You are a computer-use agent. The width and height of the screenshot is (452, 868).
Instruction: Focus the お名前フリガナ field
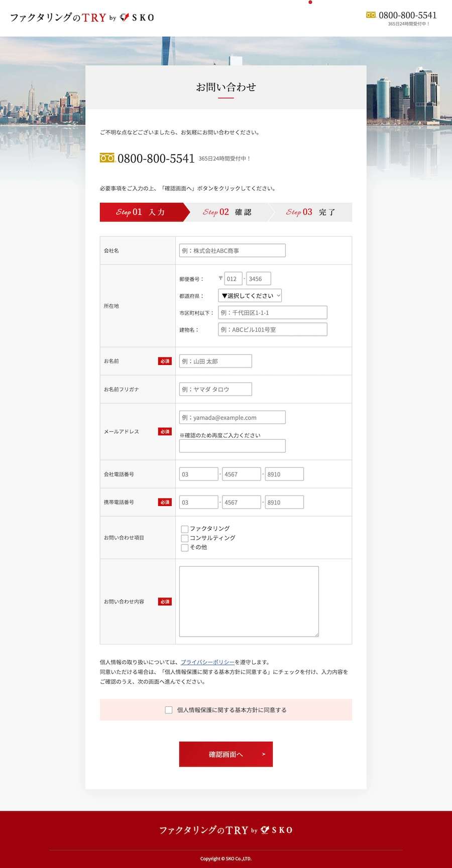[x=215, y=389]
